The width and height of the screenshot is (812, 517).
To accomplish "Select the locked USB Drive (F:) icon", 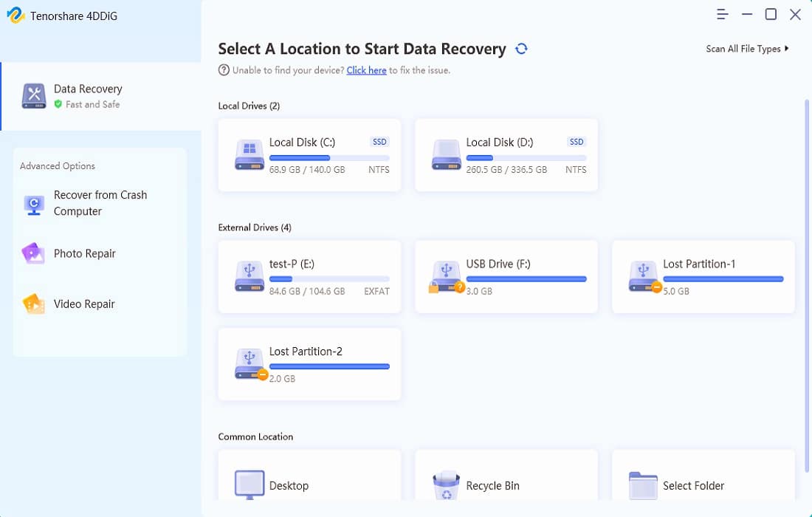I will point(447,277).
